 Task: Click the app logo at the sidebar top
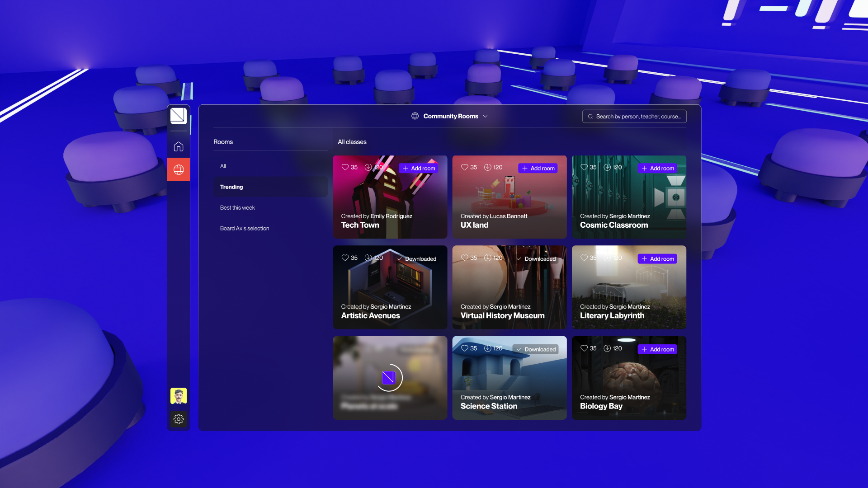coord(179,116)
